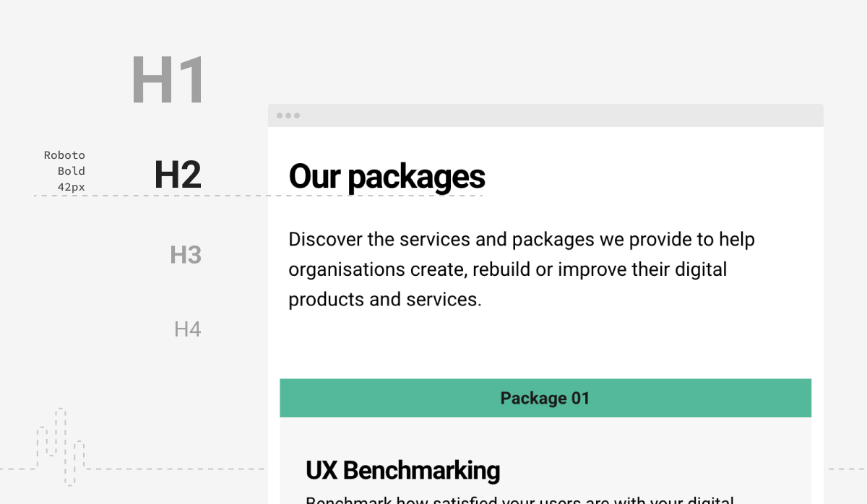Click the "Bold" font weight text
The width and height of the screenshot is (867, 504).
(72, 171)
